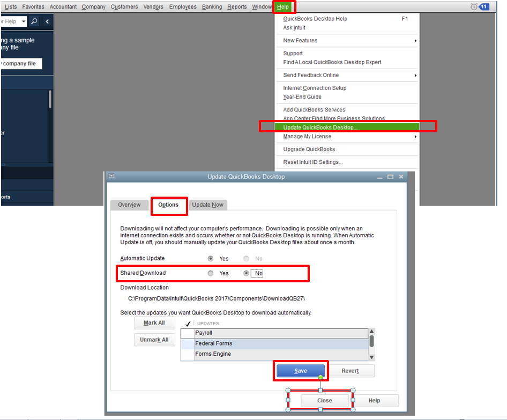Click the company file button in sidebar
The height and width of the screenshot is (420, 507).
click(x=21, y=63)
